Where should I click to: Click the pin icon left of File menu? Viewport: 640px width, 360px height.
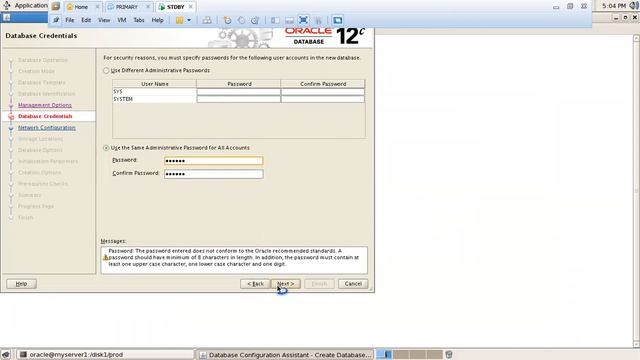pos(56,20)
